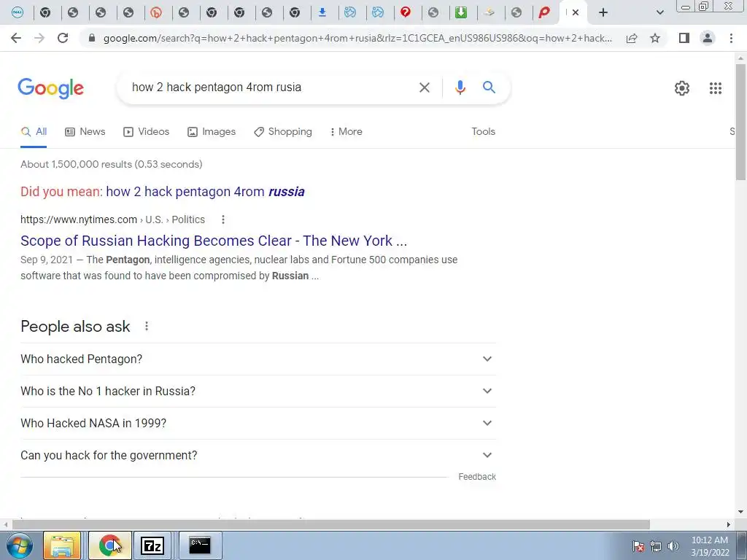747x560 pixels.
Task: Open the Google apps grid
Action: (715, 88)
